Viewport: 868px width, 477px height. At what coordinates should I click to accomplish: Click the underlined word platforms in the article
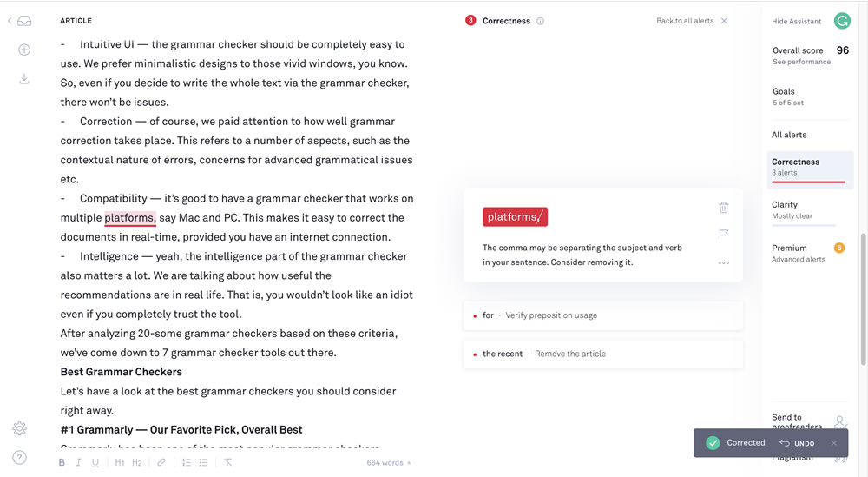130,218
